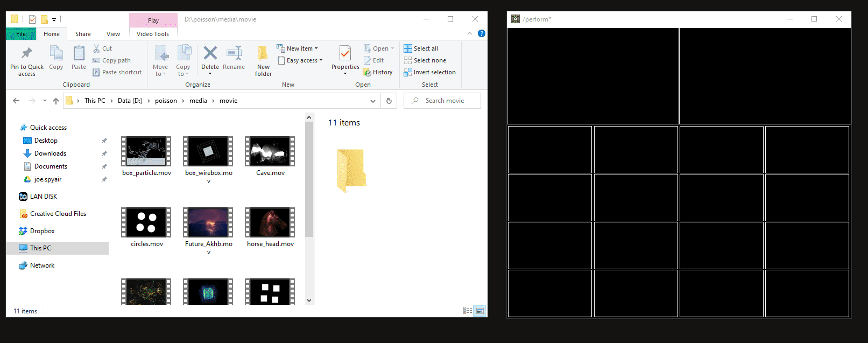Switch to large icons view in status bar
The width and height of the screenshot is (868, 343).
click(x=479, y=311)
